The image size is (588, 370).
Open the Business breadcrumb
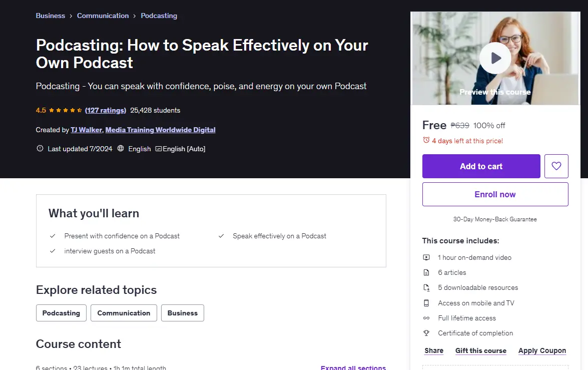pyautogui.click(x=50, y=16)
